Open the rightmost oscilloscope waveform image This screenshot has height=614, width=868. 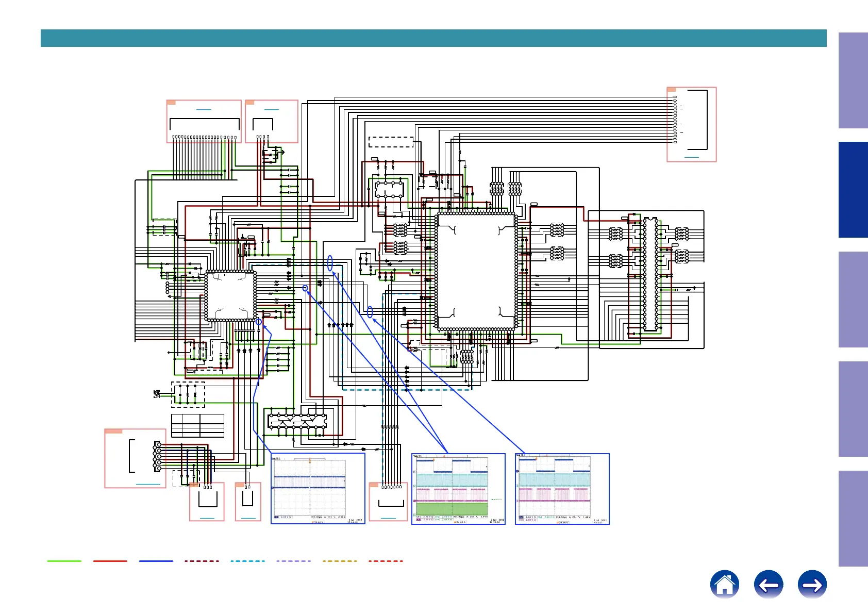click(562, 489)
